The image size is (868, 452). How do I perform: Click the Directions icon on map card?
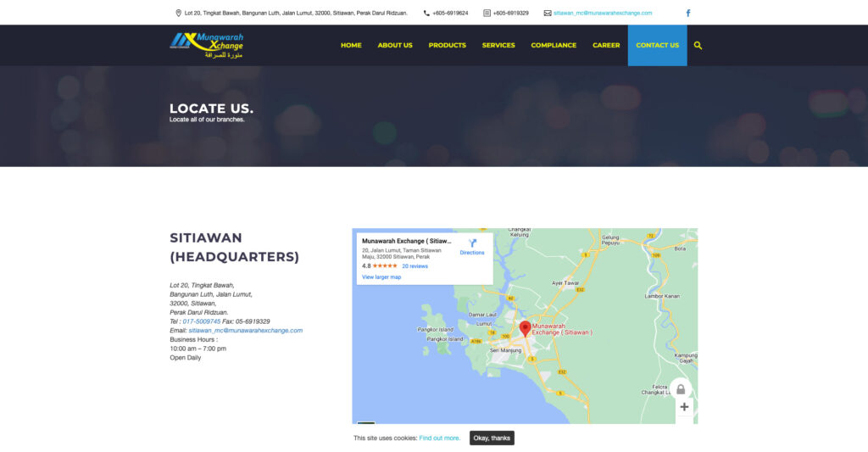tap(472, 243)
